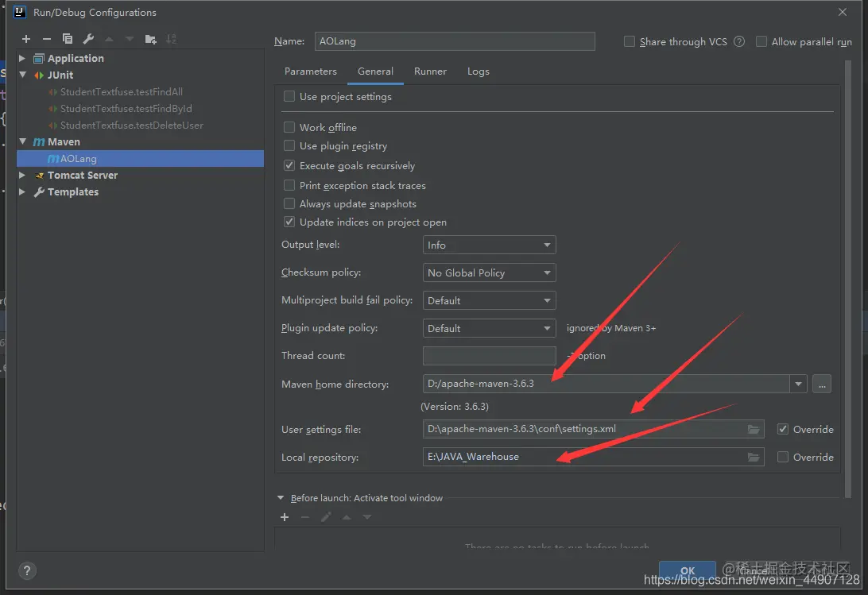Enable Use project settings checkbox
868x595 pixels.
(x=289, y=96)
